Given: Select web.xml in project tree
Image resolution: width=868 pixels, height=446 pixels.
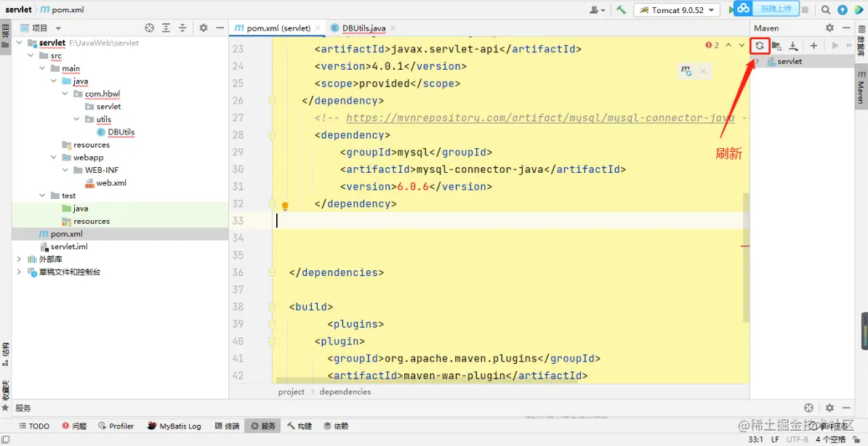Looking at the screenshot, I should click(105, 182).
